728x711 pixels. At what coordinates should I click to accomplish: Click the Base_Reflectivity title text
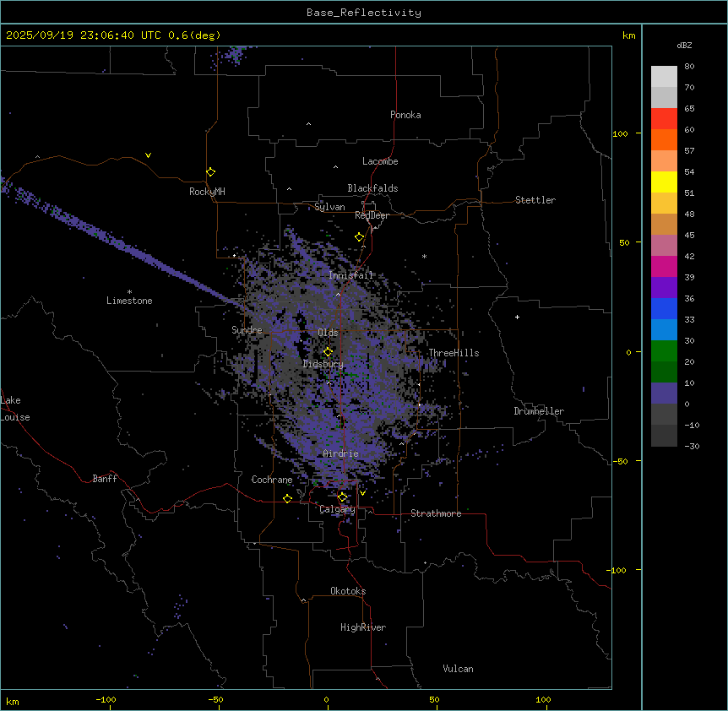click(x=363, y=13)
